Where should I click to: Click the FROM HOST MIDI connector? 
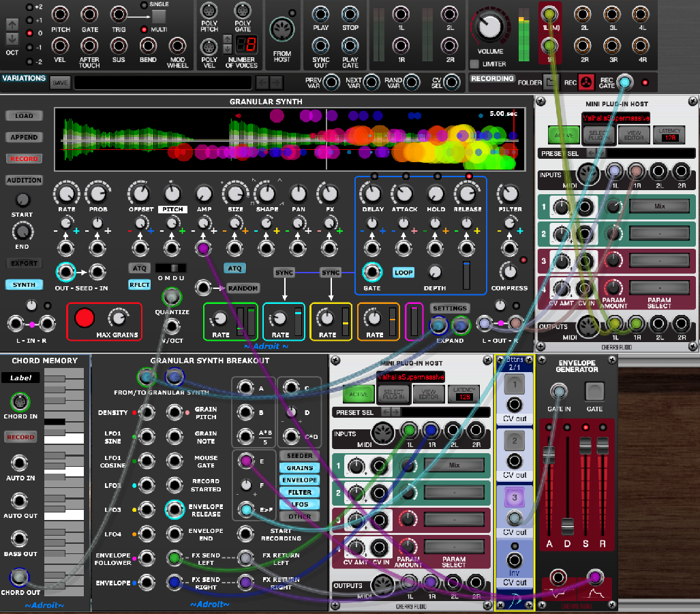281,30
